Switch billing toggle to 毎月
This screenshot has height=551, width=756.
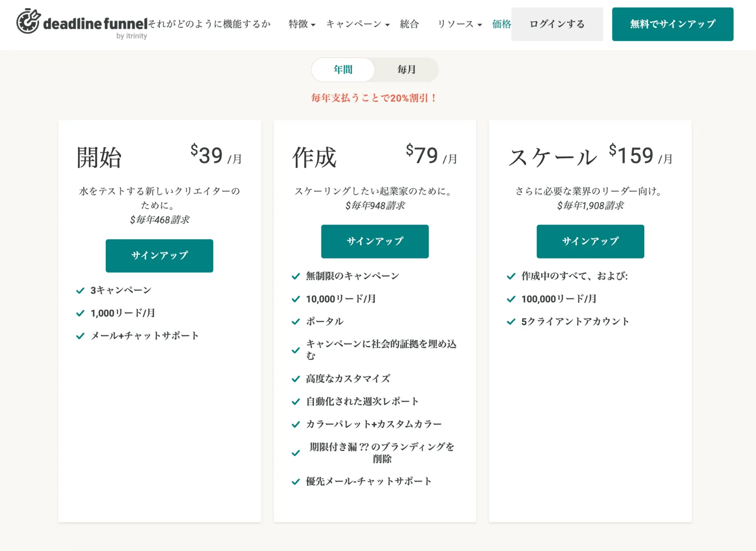click(406, 70)
